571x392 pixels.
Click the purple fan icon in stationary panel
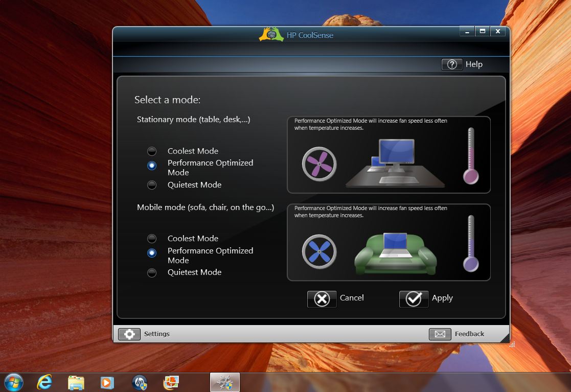click(319, 164)
